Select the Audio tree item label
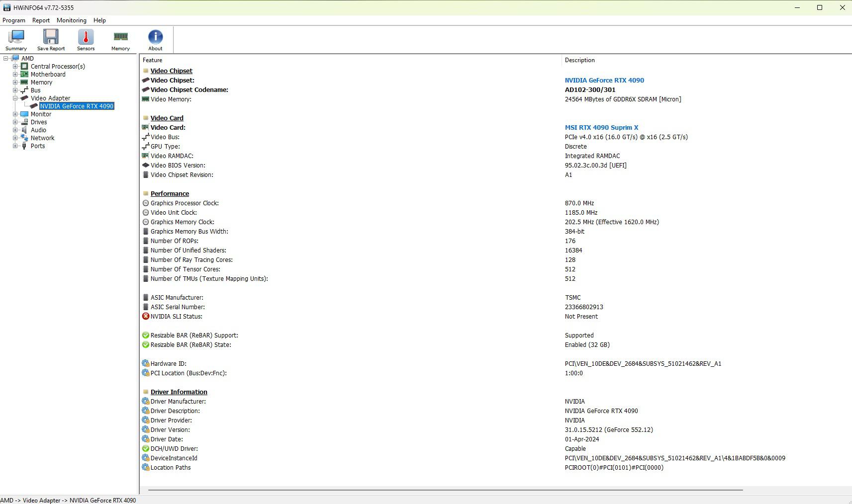 point(38,130)
